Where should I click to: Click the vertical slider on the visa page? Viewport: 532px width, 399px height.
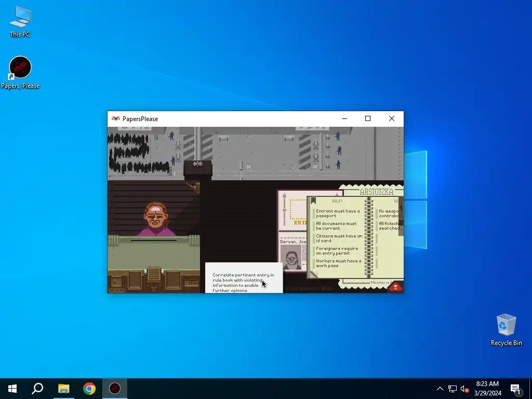point(284,208)
